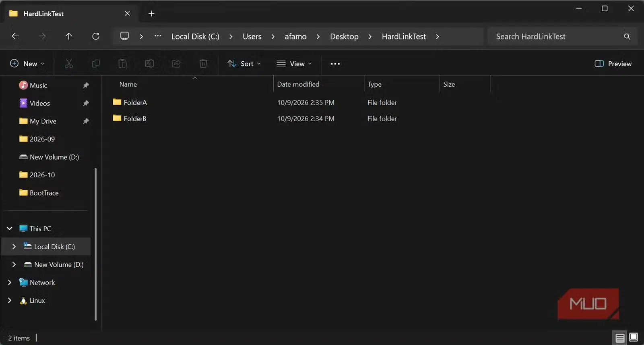Open the Sort dropdown menu
The height and width of the screenshot is (345, 644).
244,64
